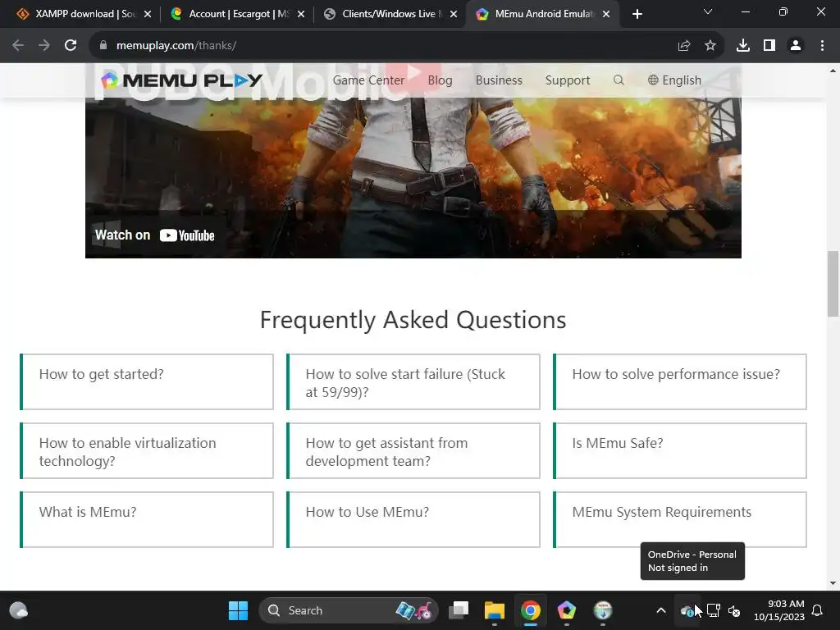Open enable virtualization technology FAQ
This screenshot has width=840, height=630.
point(147,450)
